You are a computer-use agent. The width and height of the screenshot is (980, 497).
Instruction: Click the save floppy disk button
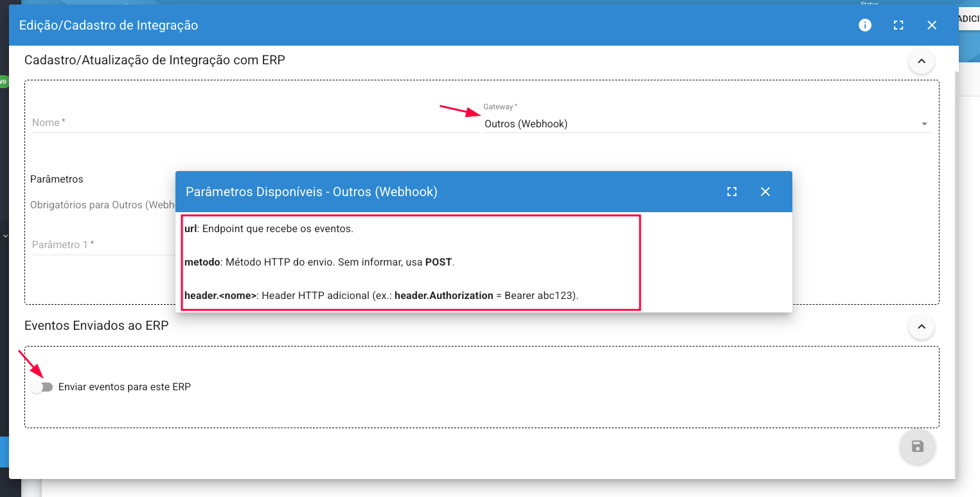pos(918,446)
